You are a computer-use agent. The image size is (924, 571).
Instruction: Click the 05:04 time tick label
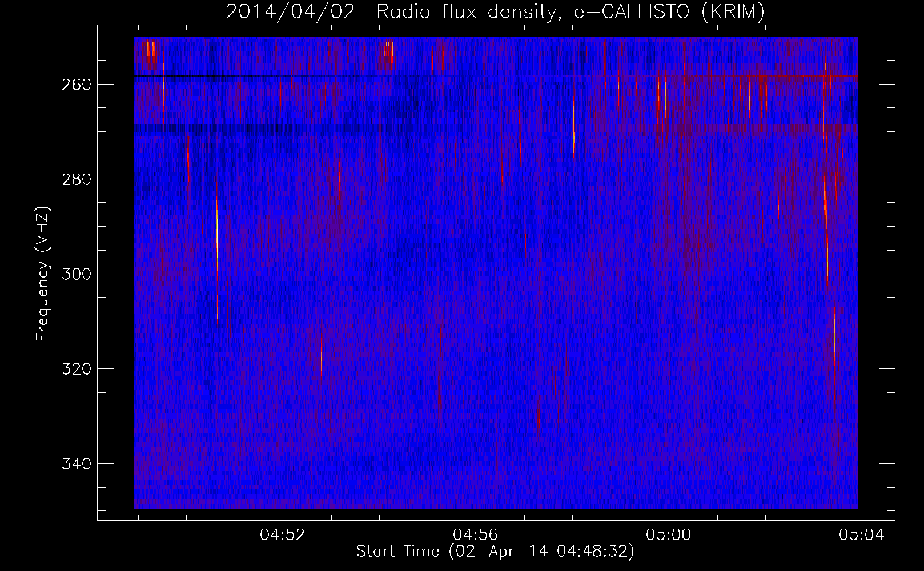[861, 535]
